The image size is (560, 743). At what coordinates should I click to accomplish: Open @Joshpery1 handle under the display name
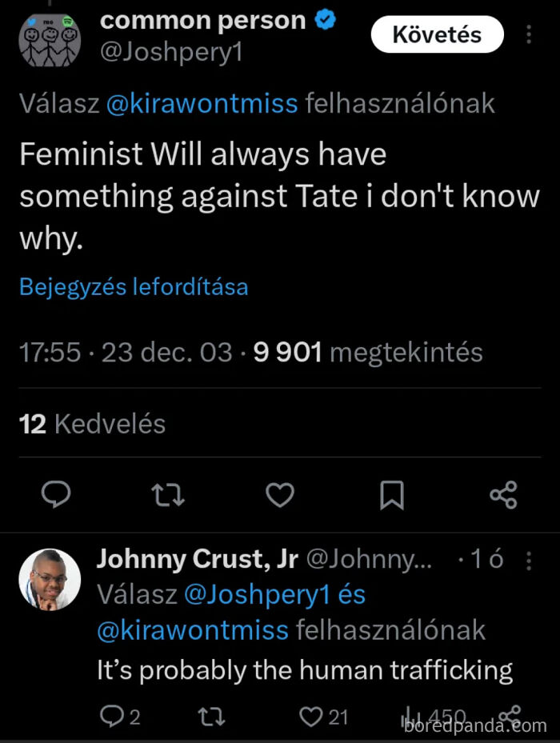click(x=170, y=52)
